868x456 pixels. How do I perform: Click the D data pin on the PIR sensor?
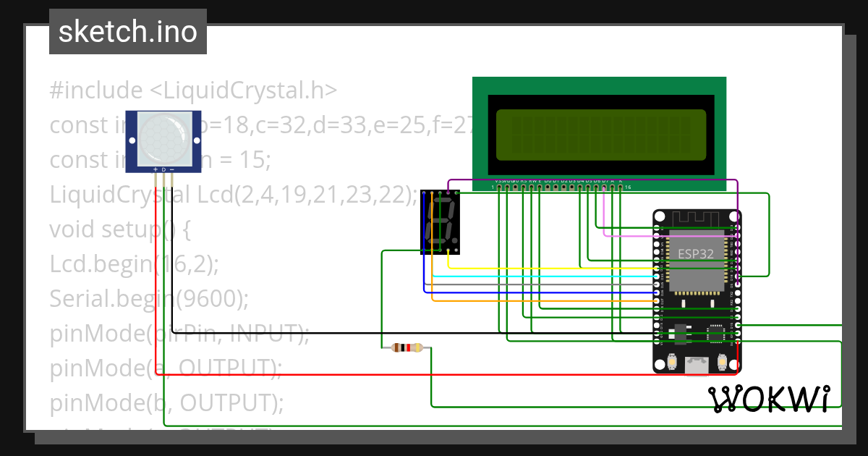163,172
